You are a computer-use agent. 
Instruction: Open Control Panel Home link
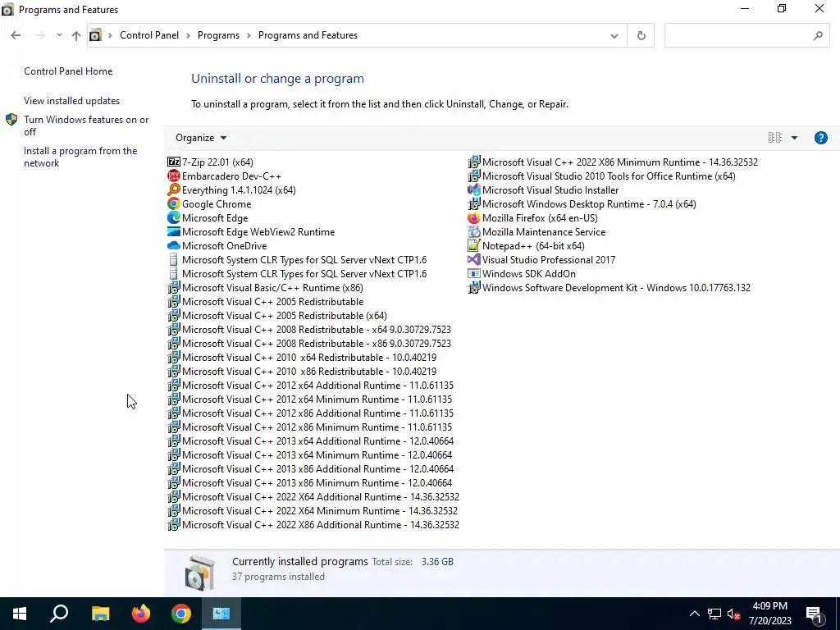[68, 71]
